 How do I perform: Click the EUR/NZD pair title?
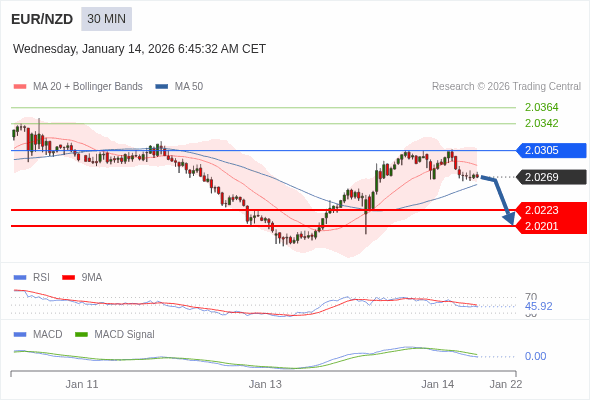click(x=42, y=19)
